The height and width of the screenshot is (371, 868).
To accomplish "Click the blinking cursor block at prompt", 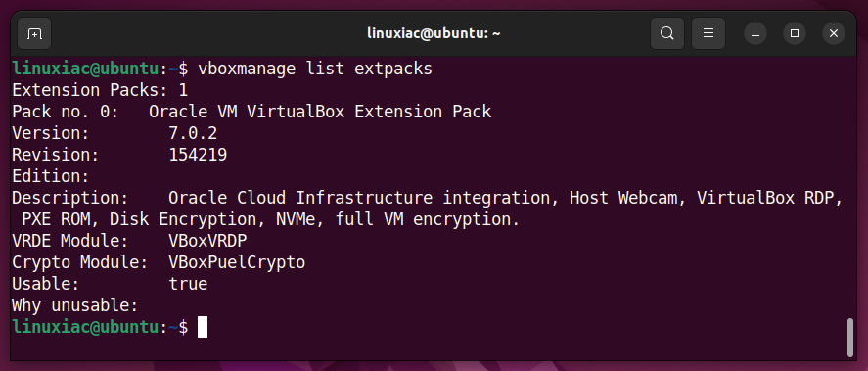I will [203, 327].
